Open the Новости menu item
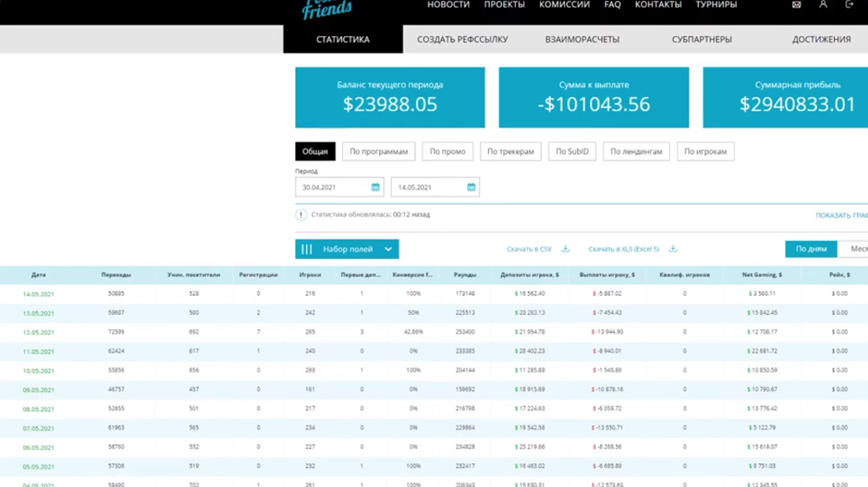The height and width of the screenshot is (487, 868). [x=448, y=5]
